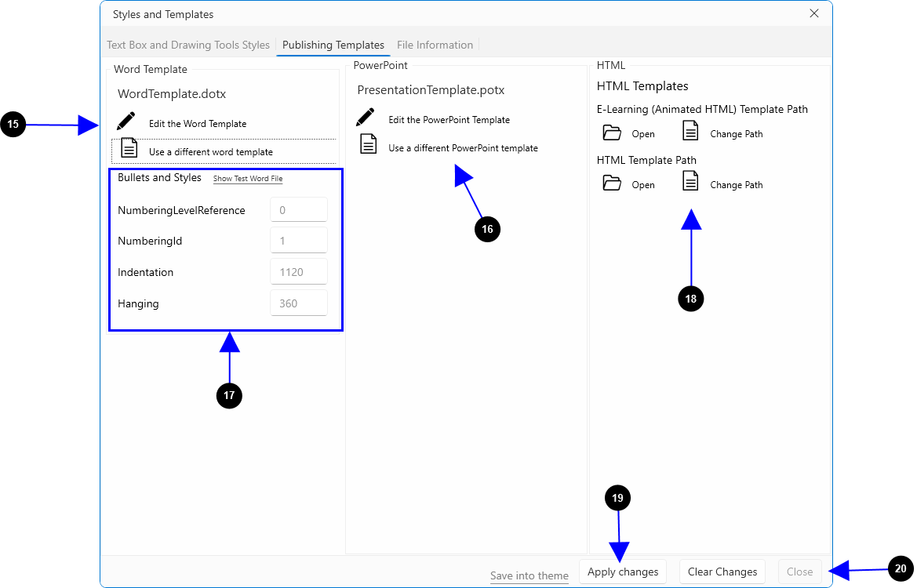This screenshot has width=917, height=588.
Task: Click Change Path icon under E-Learning Template Path
Action: click(690, 132)
